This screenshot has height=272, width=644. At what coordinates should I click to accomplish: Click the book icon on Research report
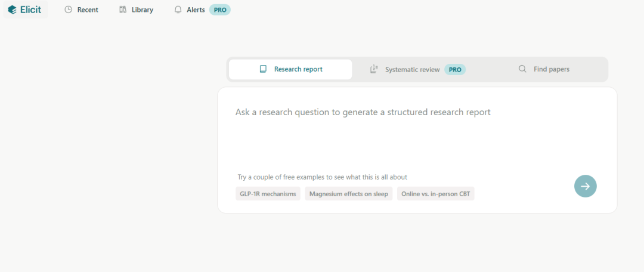263,69
